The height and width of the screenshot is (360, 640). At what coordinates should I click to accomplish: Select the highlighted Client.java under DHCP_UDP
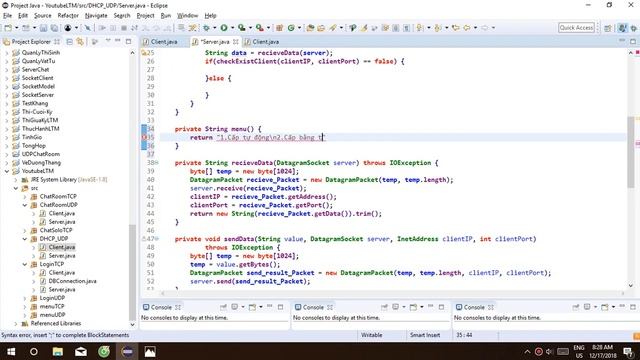coord(62,247)
